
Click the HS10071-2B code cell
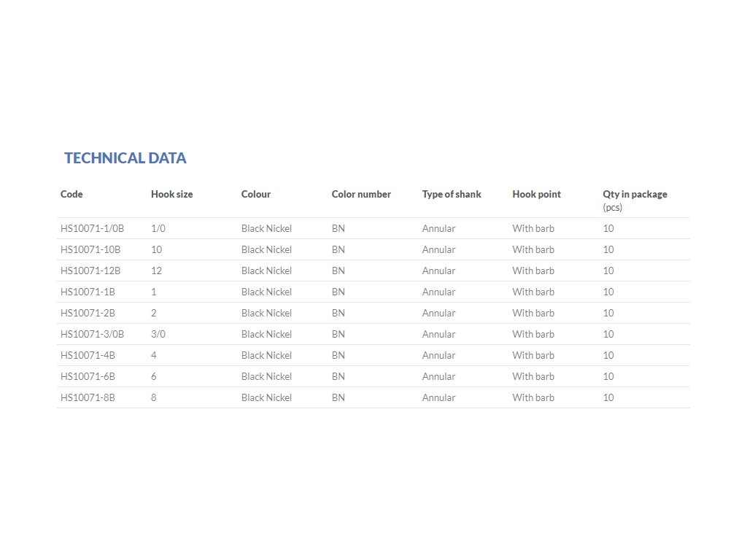[x=88, y=313]
